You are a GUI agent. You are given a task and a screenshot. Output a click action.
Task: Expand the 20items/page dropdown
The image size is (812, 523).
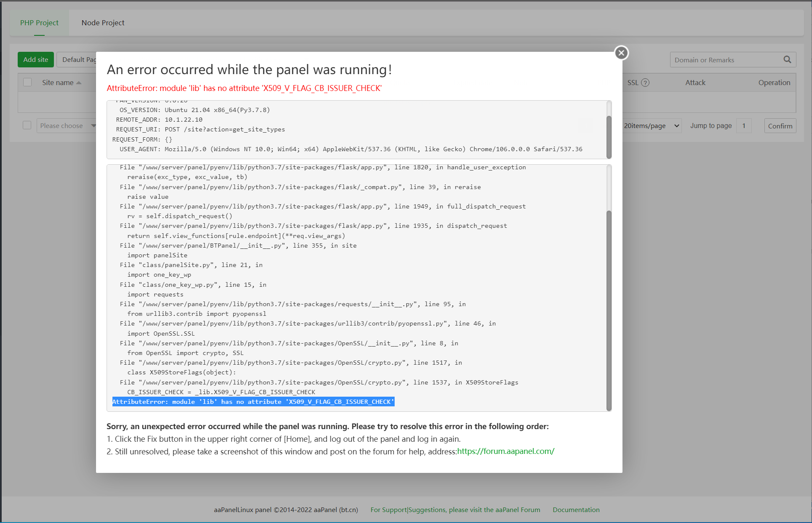[652, 125]
